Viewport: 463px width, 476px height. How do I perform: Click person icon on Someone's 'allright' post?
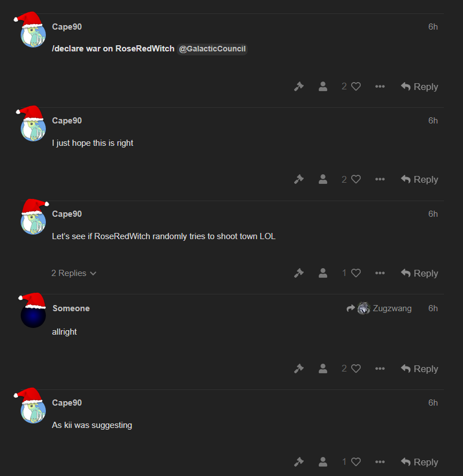pos(323,369)
